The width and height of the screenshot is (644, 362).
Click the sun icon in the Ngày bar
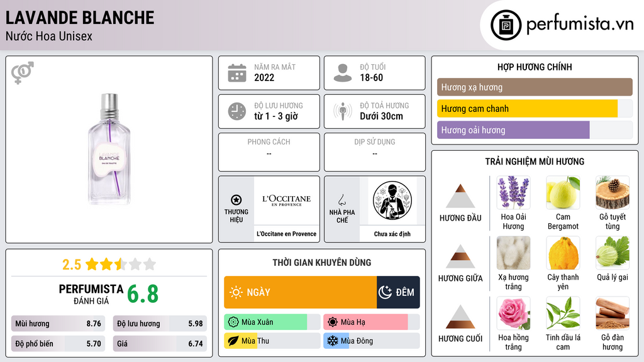pos(236,292)
